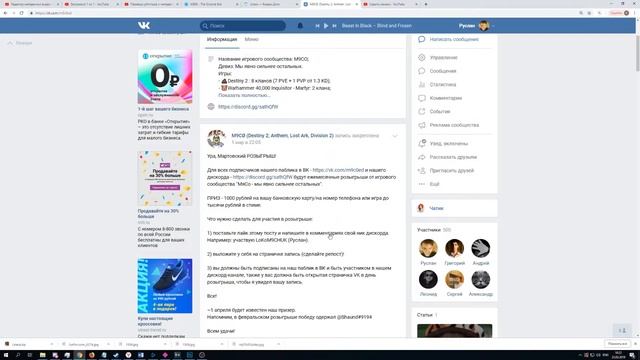Open the Руслан profile menu

point(476,26)
